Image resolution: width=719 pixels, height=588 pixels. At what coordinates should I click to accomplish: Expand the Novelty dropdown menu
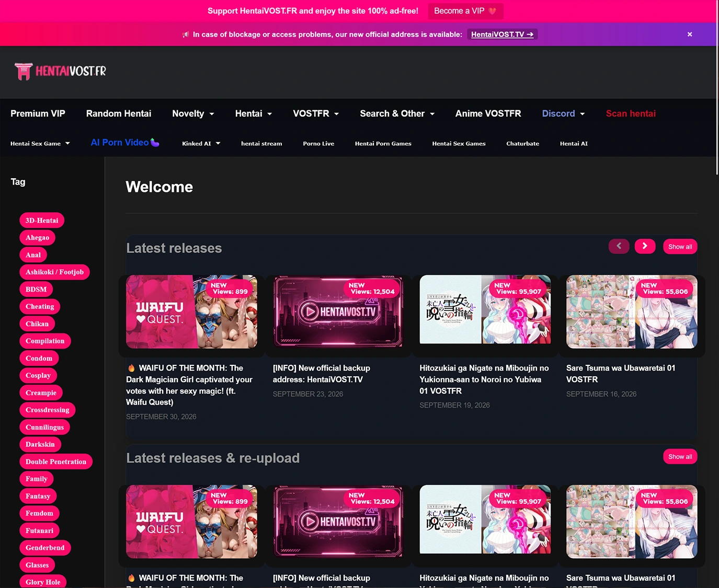[x=193, y=114]
